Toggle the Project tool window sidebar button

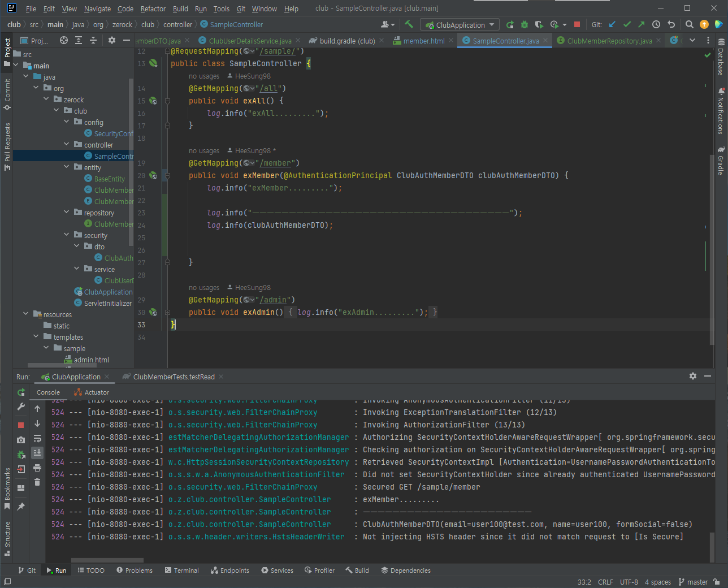pyautogui.click(x=7, y=52)
